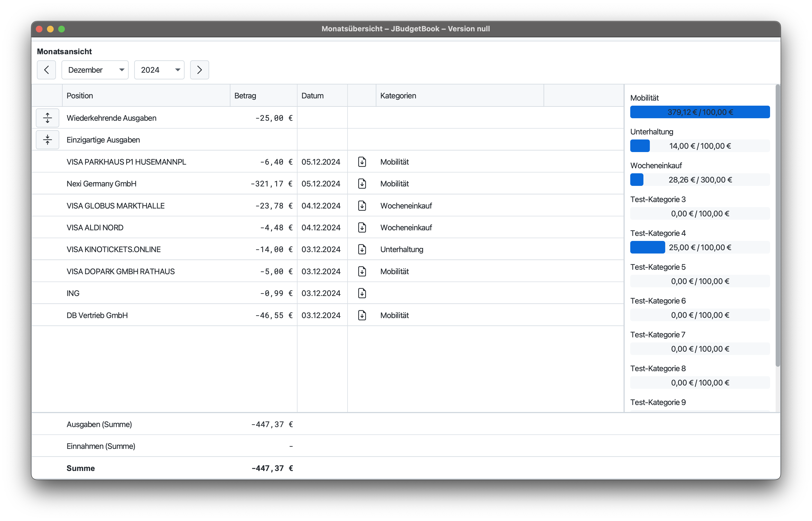This screenshot has height=521, width=812.
Task: Go to previous month with left arrow
Action: [x=46, y=70]
